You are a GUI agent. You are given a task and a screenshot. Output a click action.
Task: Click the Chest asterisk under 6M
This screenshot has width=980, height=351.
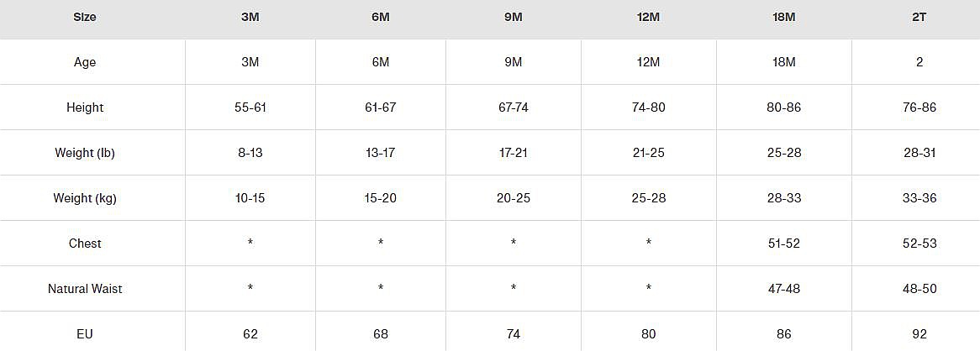(x=381, y=244)
